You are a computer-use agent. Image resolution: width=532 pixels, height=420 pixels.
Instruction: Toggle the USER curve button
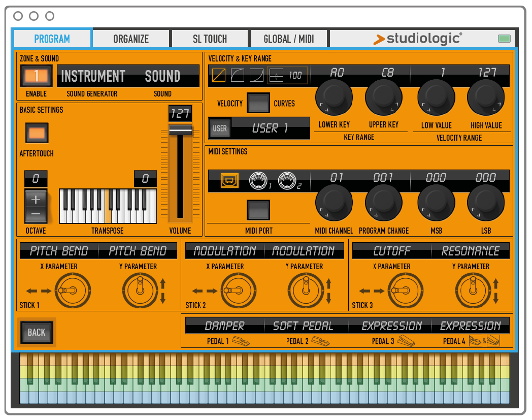pyautogui.click(x=220, y=128)
